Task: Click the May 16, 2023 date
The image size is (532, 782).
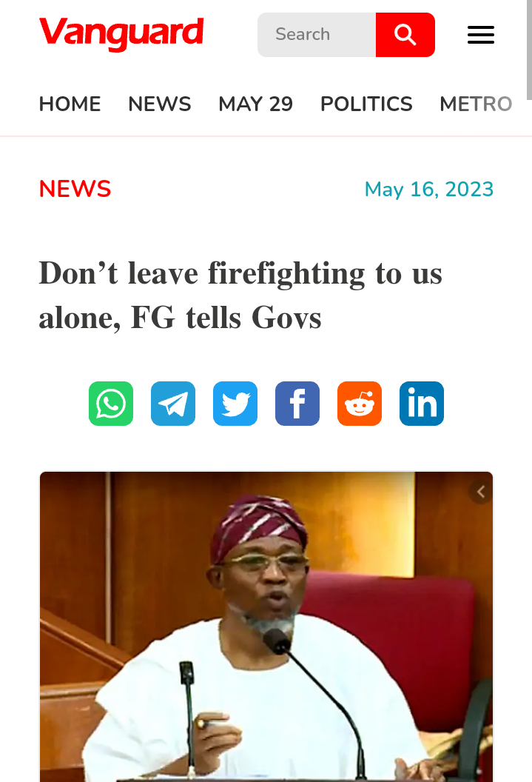Action: pyautogui.click(x=429, y=190)
